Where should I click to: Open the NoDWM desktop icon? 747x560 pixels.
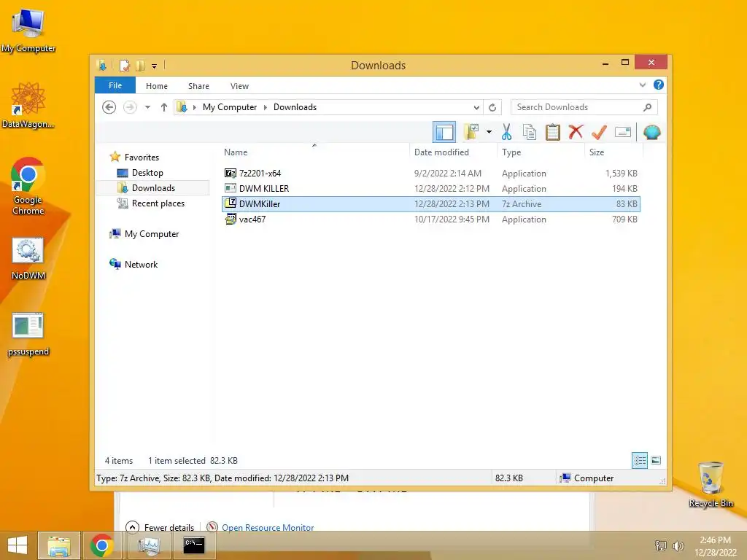[x=28, y=259]
